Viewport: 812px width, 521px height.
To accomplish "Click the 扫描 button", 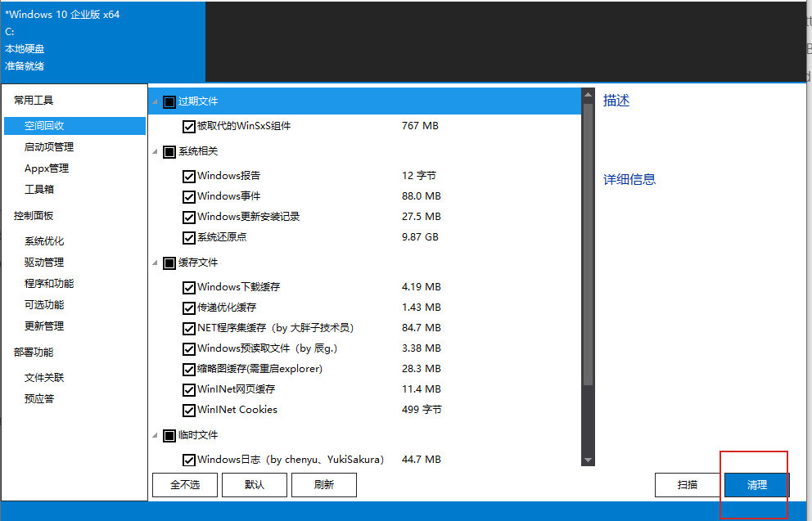I will pos(688,484).
